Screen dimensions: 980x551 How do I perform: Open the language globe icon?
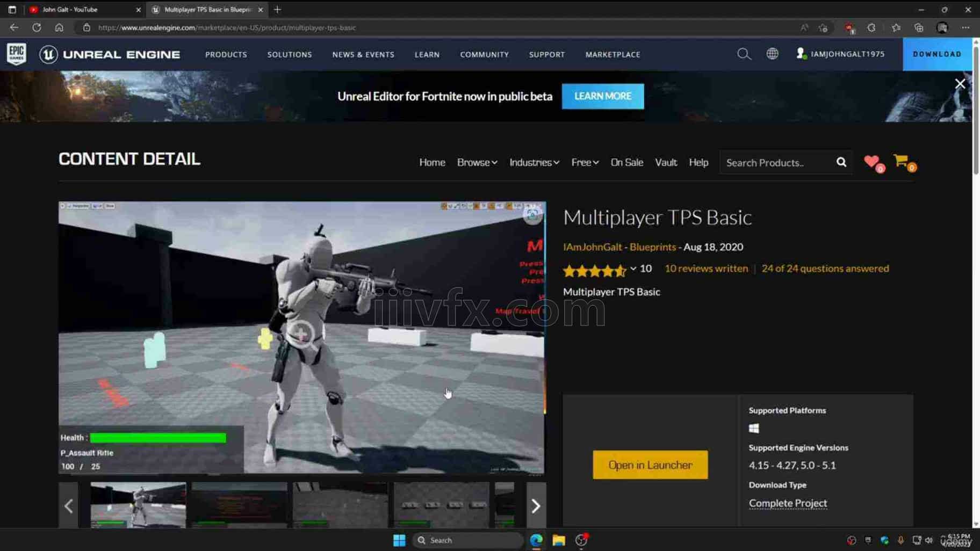coord(772,54)
